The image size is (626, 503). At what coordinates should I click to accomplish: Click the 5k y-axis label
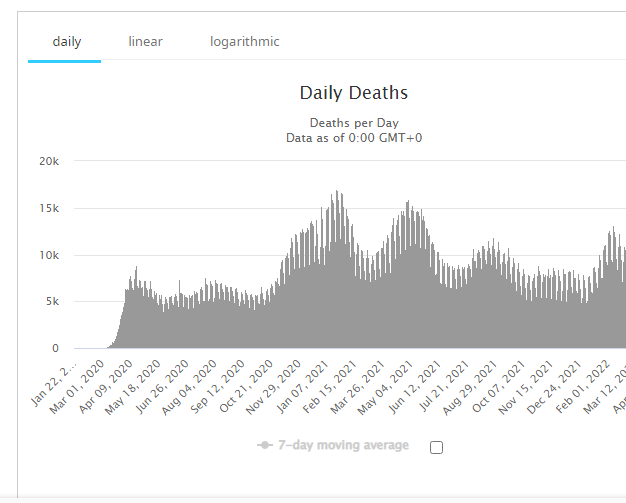pos(51,301)
